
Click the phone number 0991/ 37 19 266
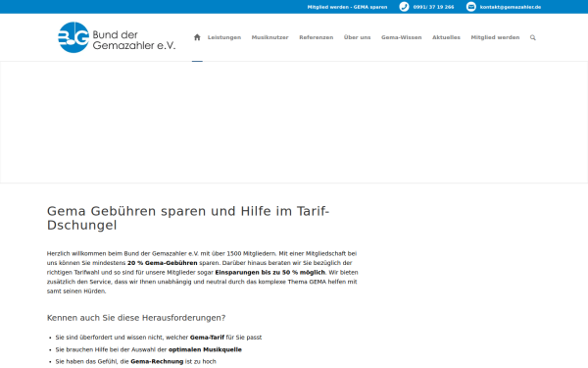433,7
